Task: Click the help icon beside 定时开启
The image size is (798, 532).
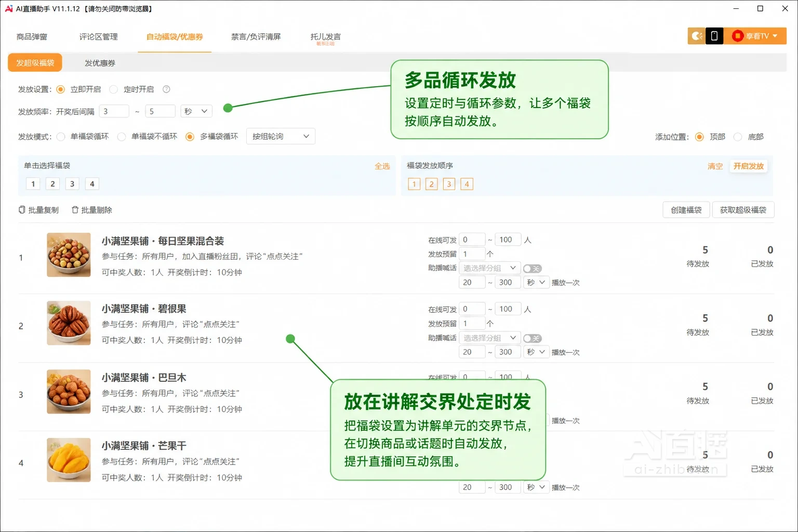Action: click(x=166, y=89)
